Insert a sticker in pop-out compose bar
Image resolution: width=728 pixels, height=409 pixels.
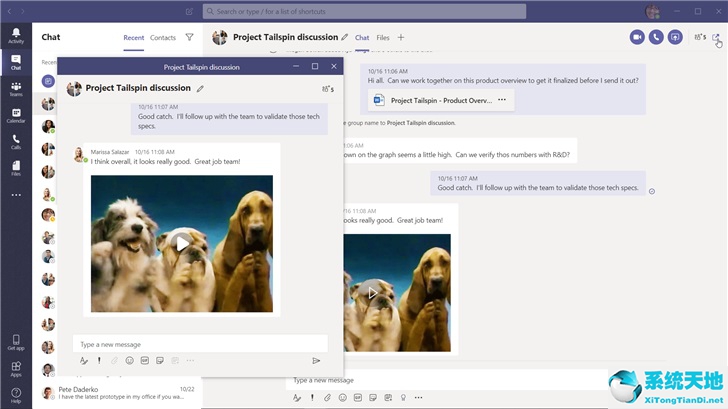pyautogui.click(x=160, y=361)
